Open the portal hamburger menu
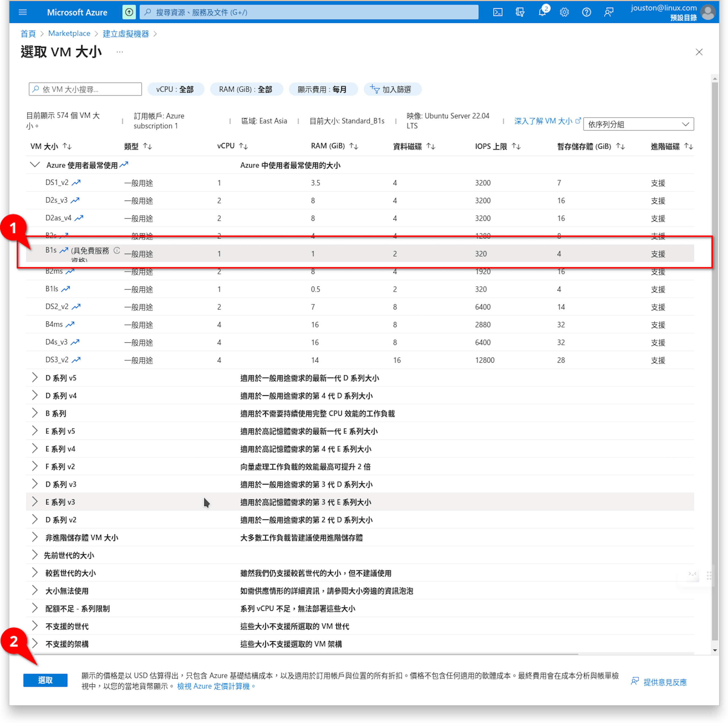The height and width of the screenshot is (723, 728). point(23,12)
